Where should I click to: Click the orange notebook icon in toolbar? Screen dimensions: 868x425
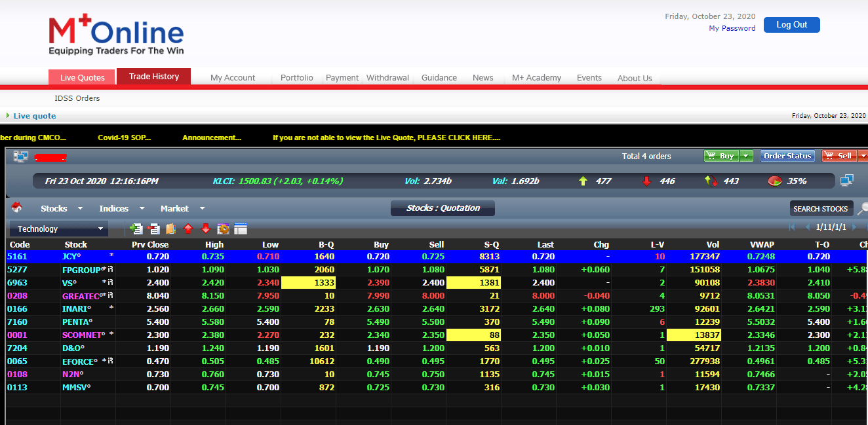point(171,229)
